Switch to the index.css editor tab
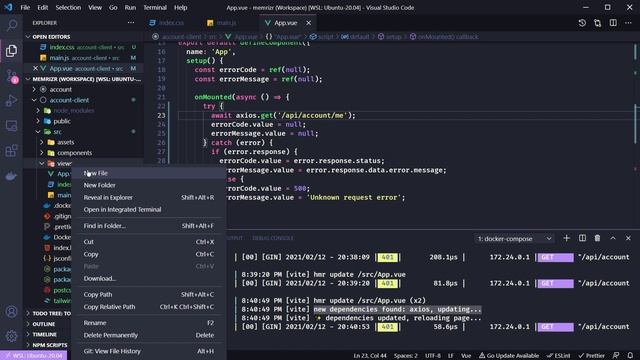The image size is (640, 360). click(x=172, y=23)
